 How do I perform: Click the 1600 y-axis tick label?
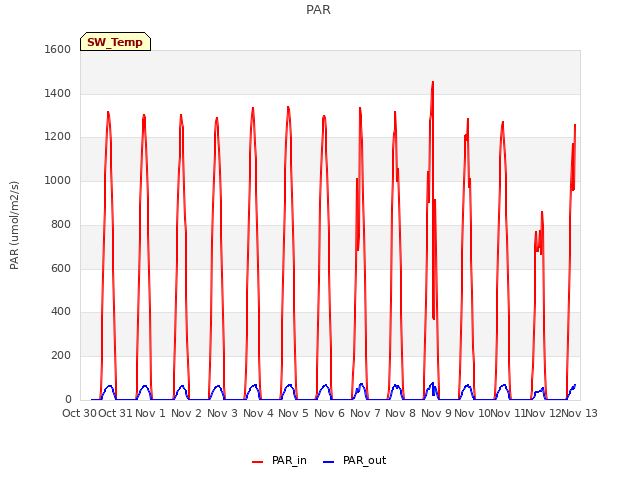(x=58, y=50)
